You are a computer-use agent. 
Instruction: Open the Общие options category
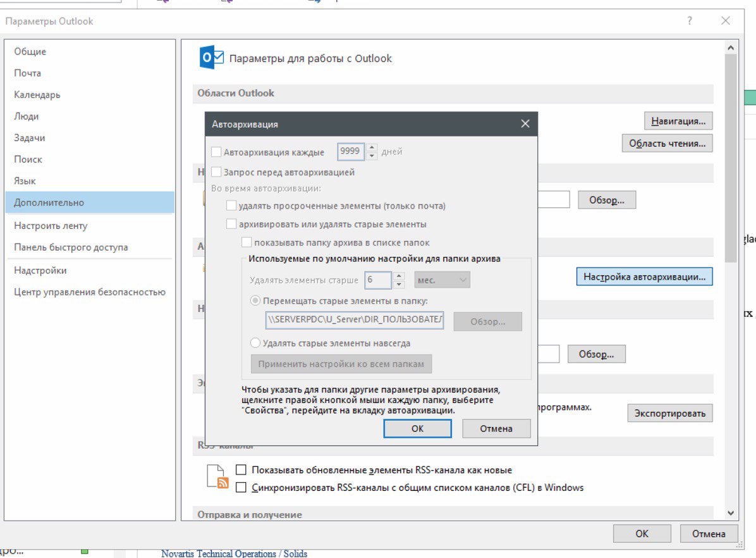pos(90,52)
